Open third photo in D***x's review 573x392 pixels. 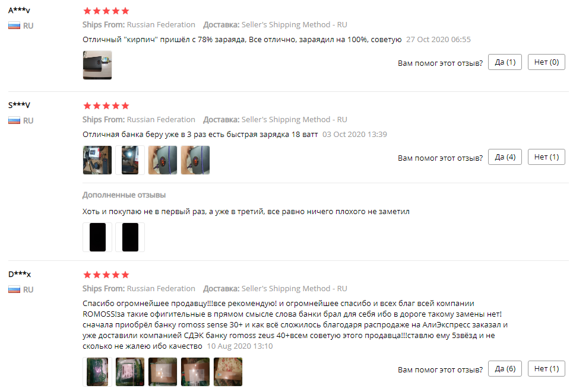(163, 372)
